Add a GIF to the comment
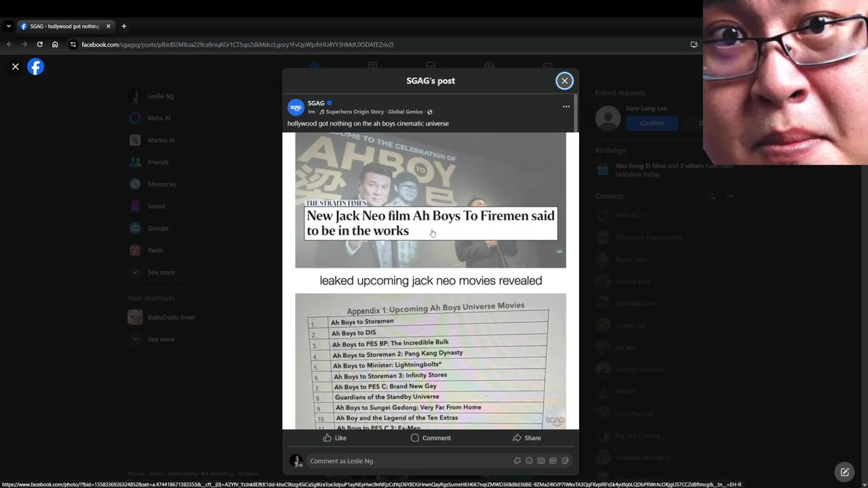The width and height of the screenshot is (868, 488). point(553,461)
